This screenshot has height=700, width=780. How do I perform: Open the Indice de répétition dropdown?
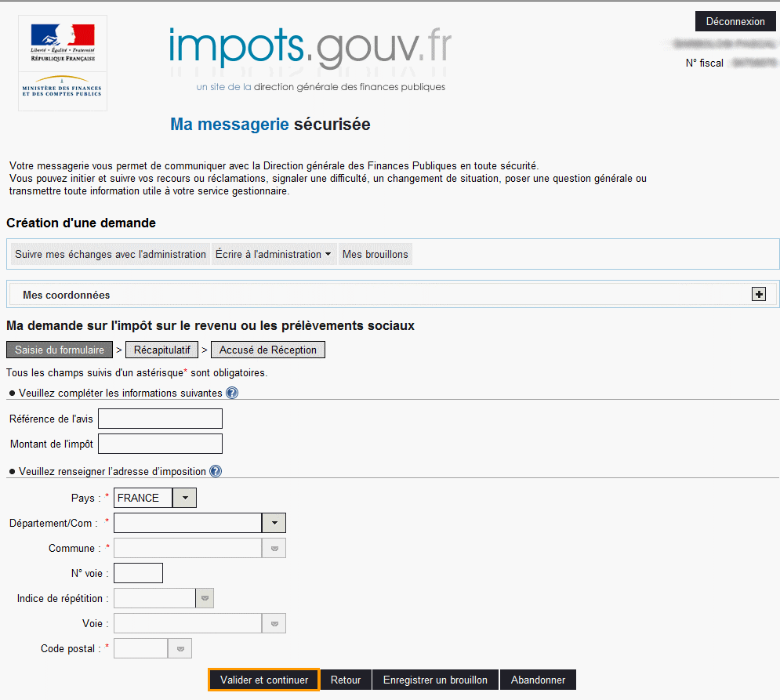pos(205,598)
